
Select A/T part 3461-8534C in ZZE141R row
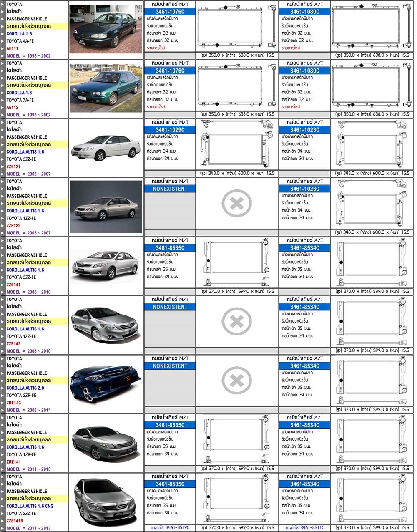click(305, 484)
